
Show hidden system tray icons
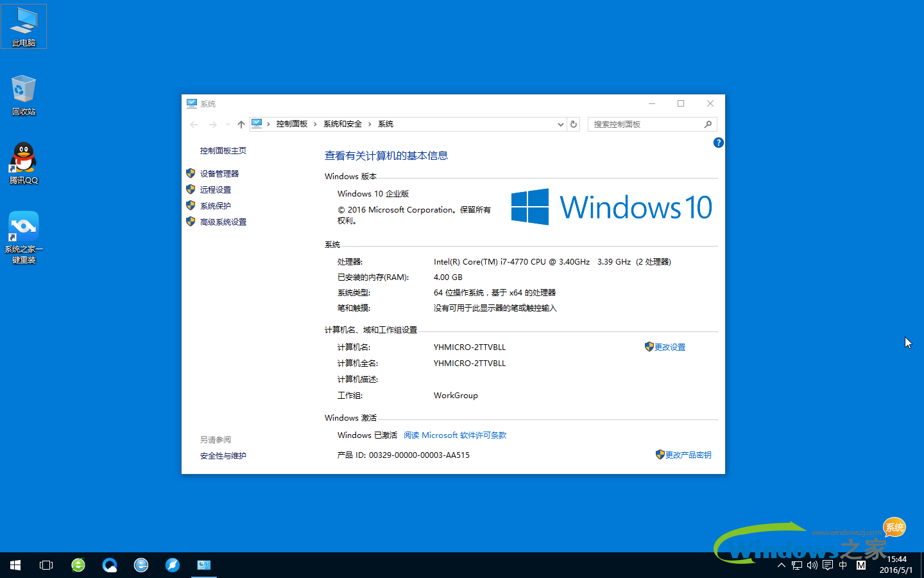781,565
